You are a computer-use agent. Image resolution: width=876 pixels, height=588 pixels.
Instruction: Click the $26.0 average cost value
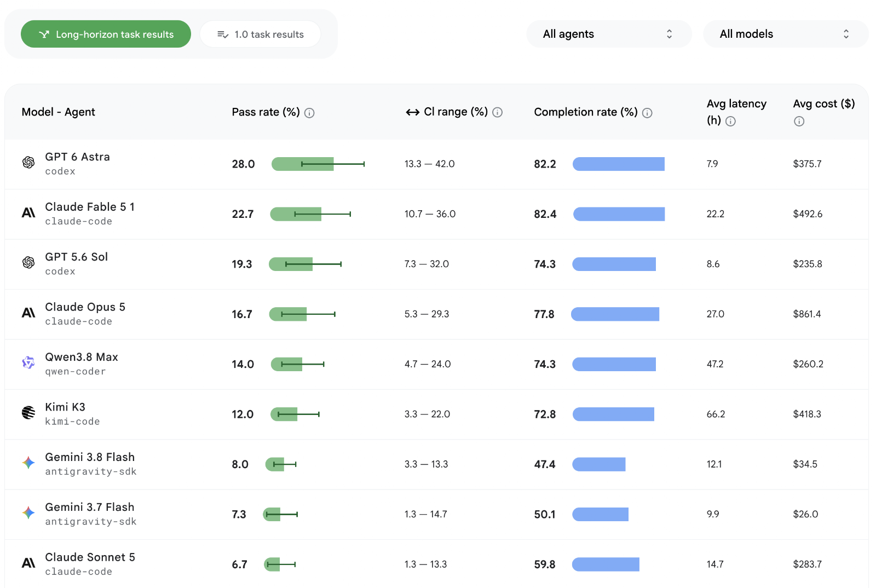[x=805, y=514]
